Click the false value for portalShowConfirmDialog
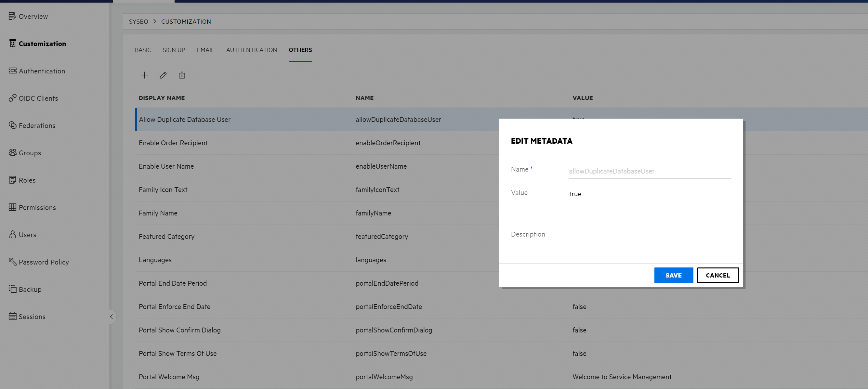Viewport: 868px width, 389px height. point(579,330)
